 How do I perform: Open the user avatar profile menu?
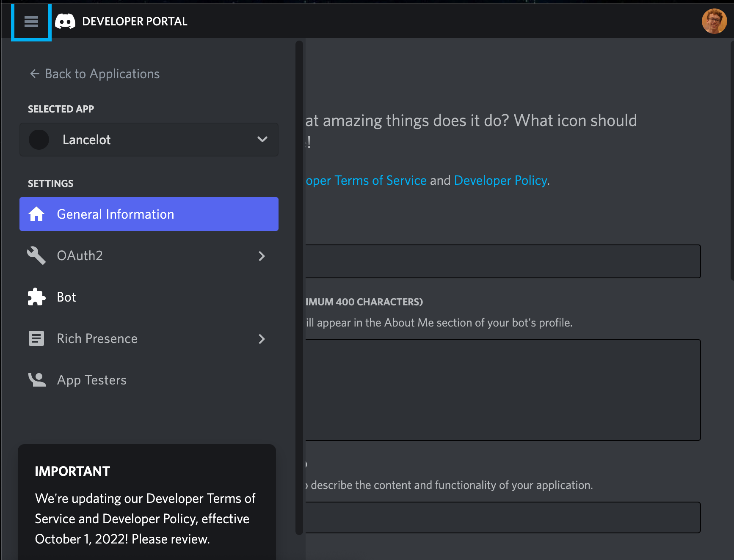[714, 21]
